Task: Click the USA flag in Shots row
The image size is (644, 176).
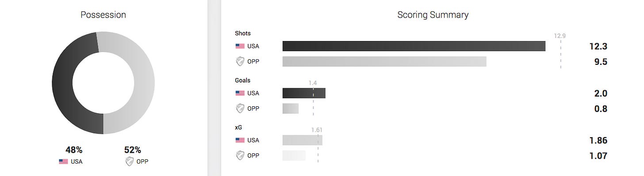Action: click(240, 46)
